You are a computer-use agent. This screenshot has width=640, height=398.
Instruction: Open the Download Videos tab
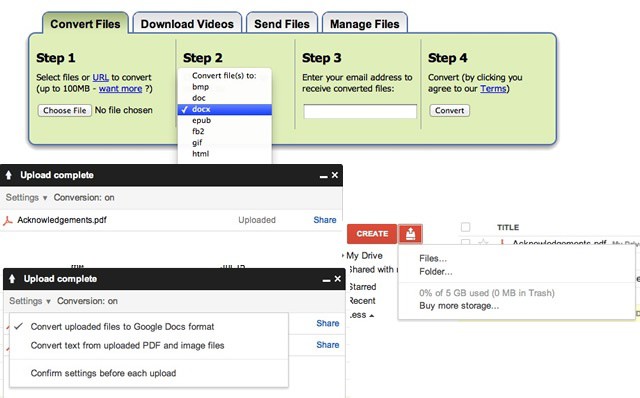click(187, 24)
